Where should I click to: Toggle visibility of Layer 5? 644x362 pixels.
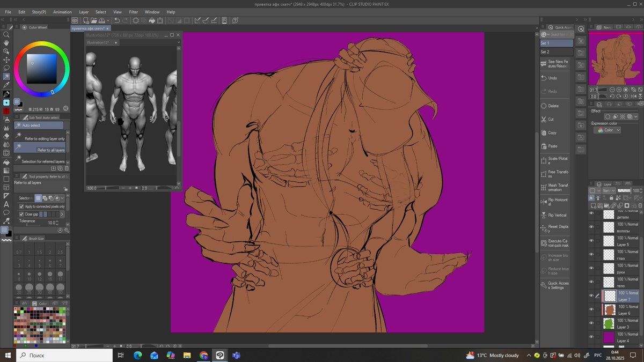[592, 241]
